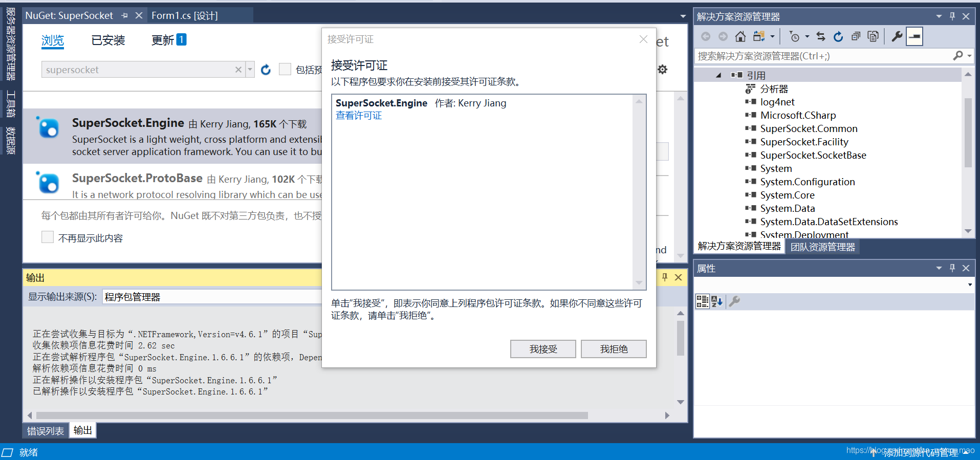The image size is (980, 460).
Task: Click the Solution Explorer search field
Action: pos(824,56)
